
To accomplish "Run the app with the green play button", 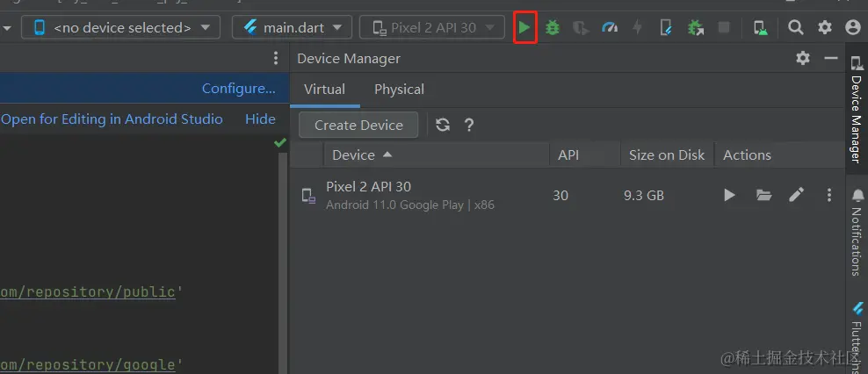I will (x=524, y=27).
